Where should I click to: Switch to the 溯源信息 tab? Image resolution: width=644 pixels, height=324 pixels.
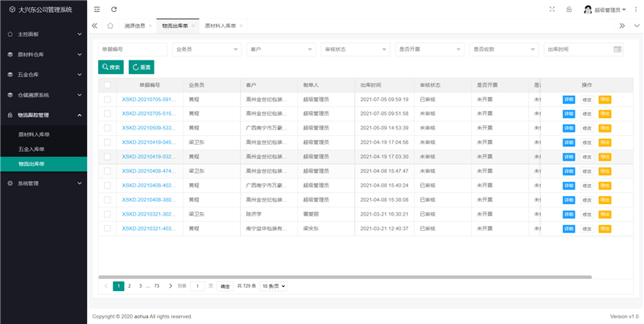(134, 26)
